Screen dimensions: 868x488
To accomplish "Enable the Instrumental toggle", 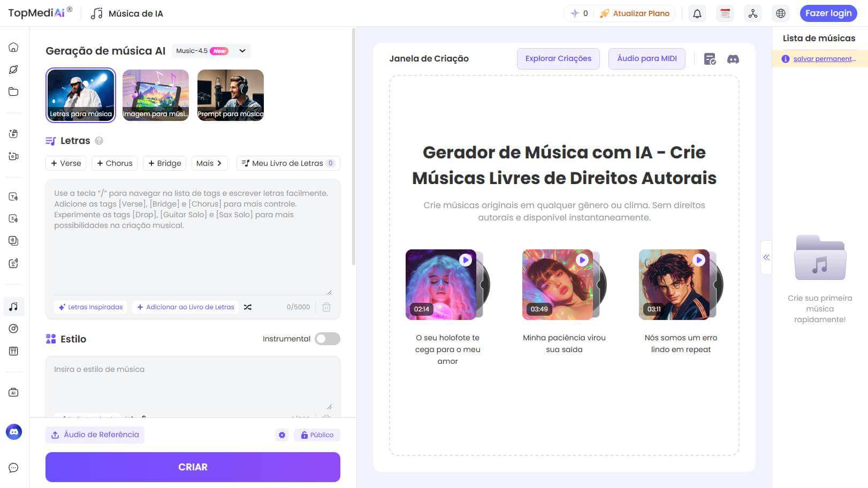I will 327,339.
